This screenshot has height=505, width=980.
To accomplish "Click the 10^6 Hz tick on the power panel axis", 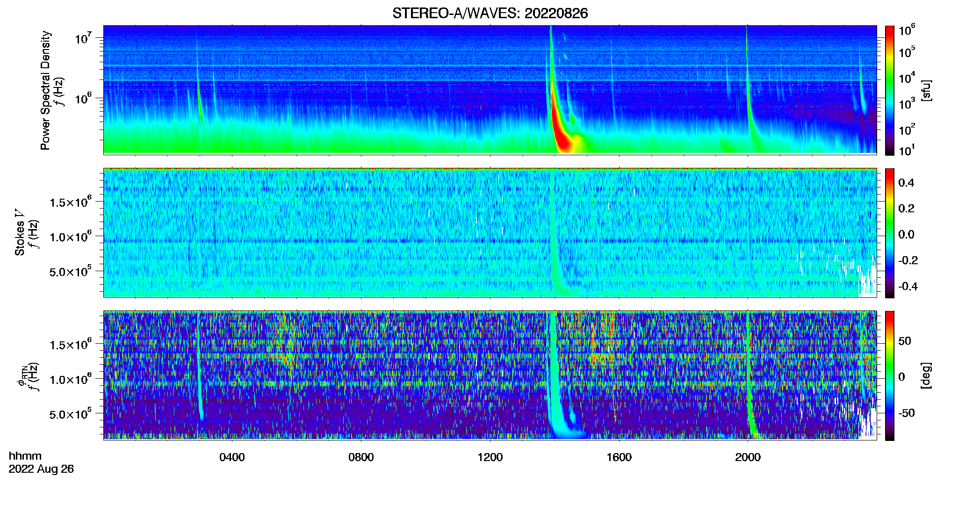I will [x=83, y=98].
